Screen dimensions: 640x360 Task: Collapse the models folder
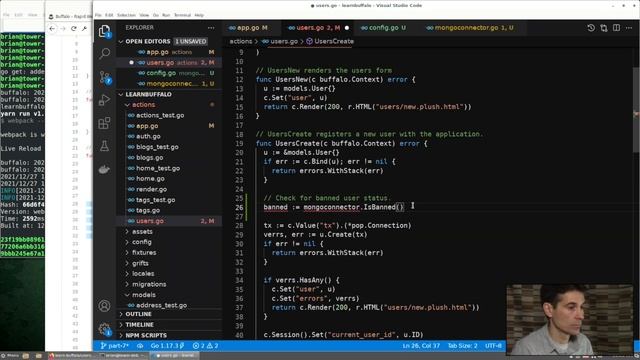pos(143,295)
